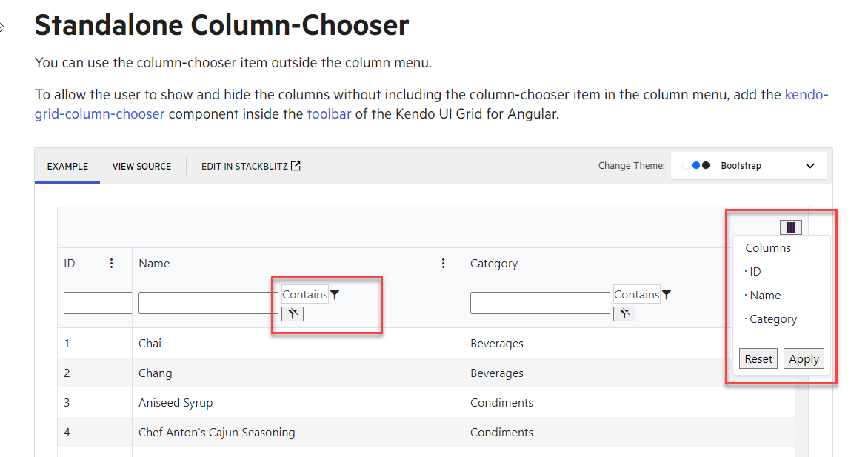Viewport: 868px width, 457px height.
Task: Open the column-chooser icon in grid toolbar
Action: point(790,227)
